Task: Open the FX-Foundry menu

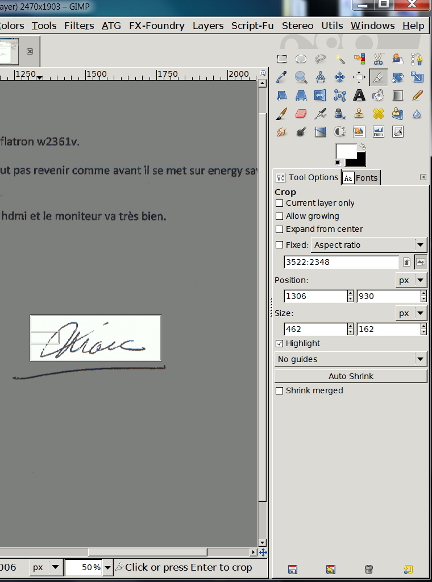Action: [x=157, y=26]
